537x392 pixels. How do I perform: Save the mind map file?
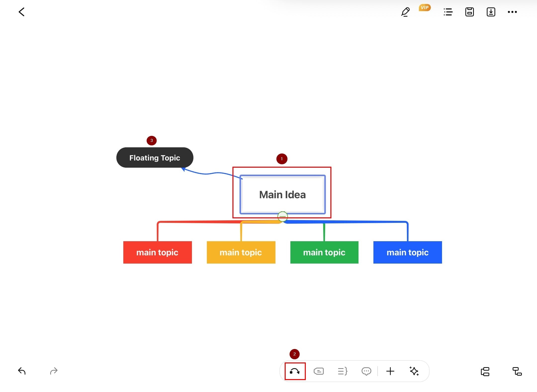pyautogui.click(x=469, y=12)
